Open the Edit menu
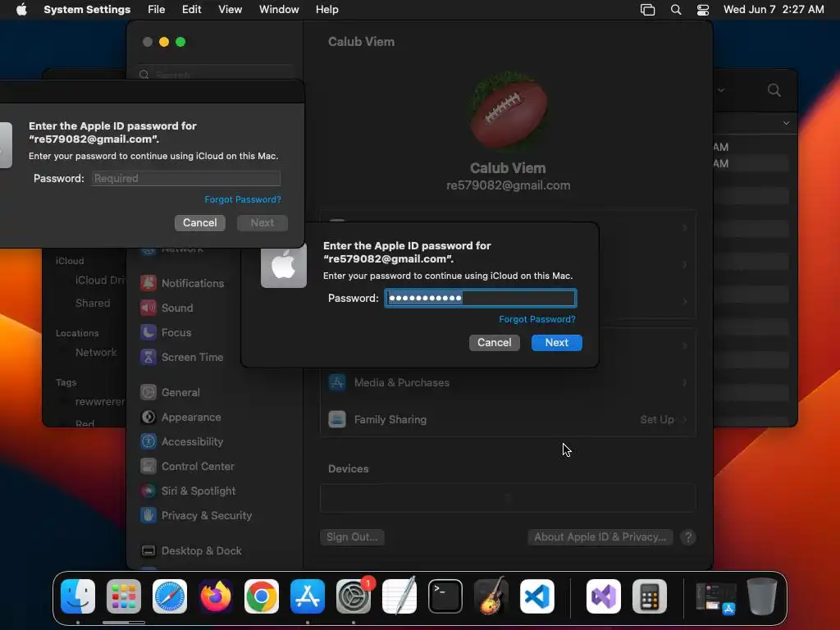This screenshot has width=840, height=630. click(x=191, y=10)
